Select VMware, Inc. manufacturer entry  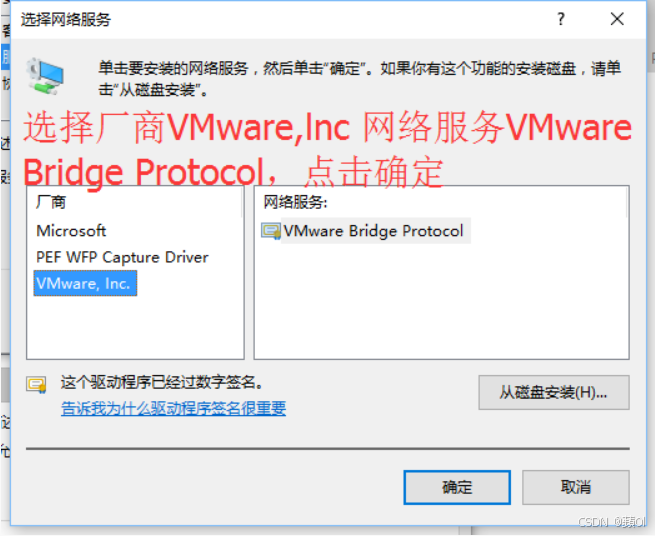tap(85, 284)
